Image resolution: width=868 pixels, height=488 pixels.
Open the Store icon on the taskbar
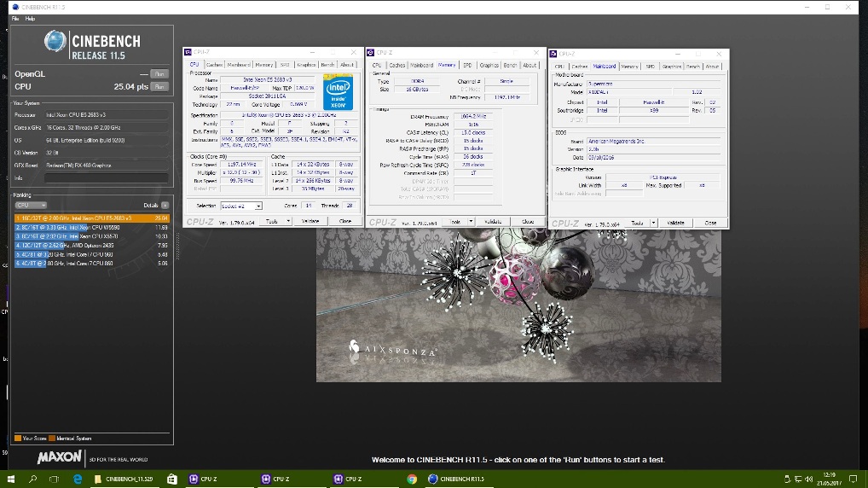click(172, 479)
